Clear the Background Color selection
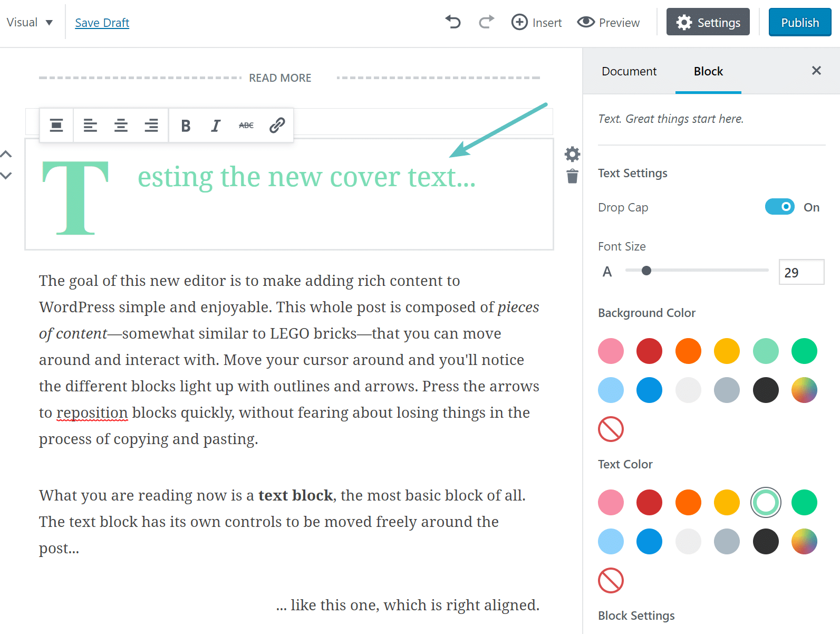840x634 pixels. point(611,429)
